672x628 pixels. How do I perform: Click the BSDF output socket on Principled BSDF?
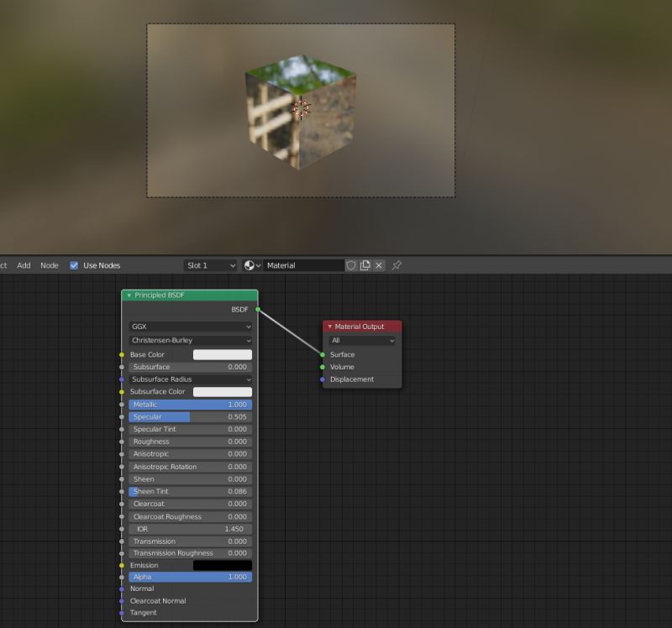tap(256, 309)
